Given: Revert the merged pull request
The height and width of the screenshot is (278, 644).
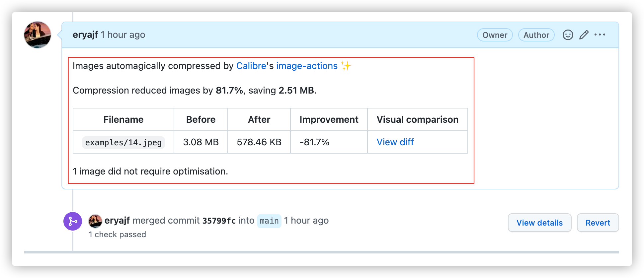Looking at the screenshot, I should coord(598,223).
